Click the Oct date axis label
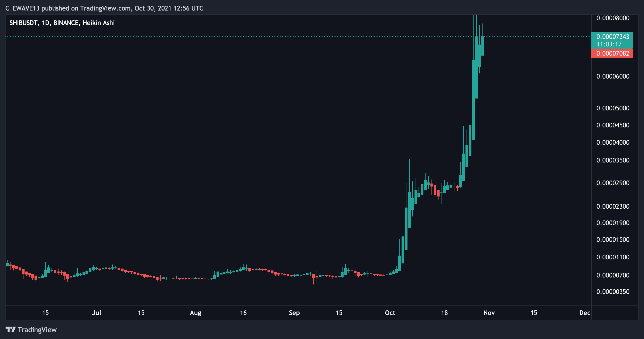 tap(390, 313)
